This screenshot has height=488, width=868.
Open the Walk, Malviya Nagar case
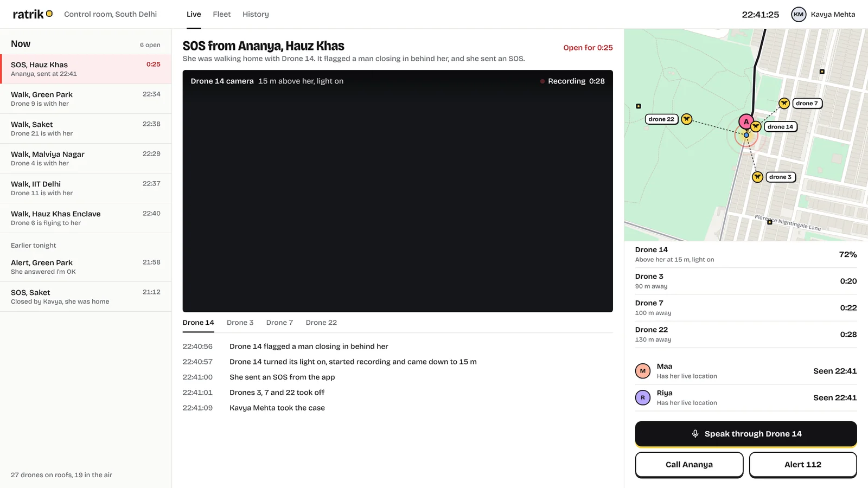86,158
